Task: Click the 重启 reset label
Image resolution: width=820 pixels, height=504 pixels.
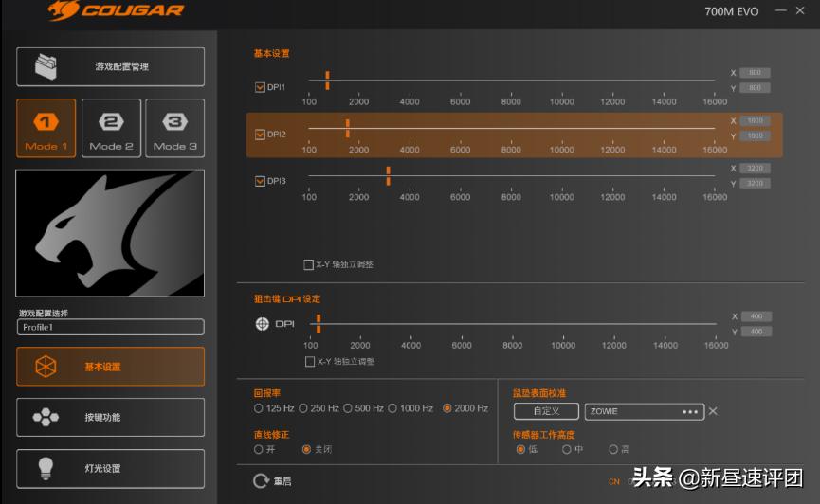Action: click(x=282, y=481)
